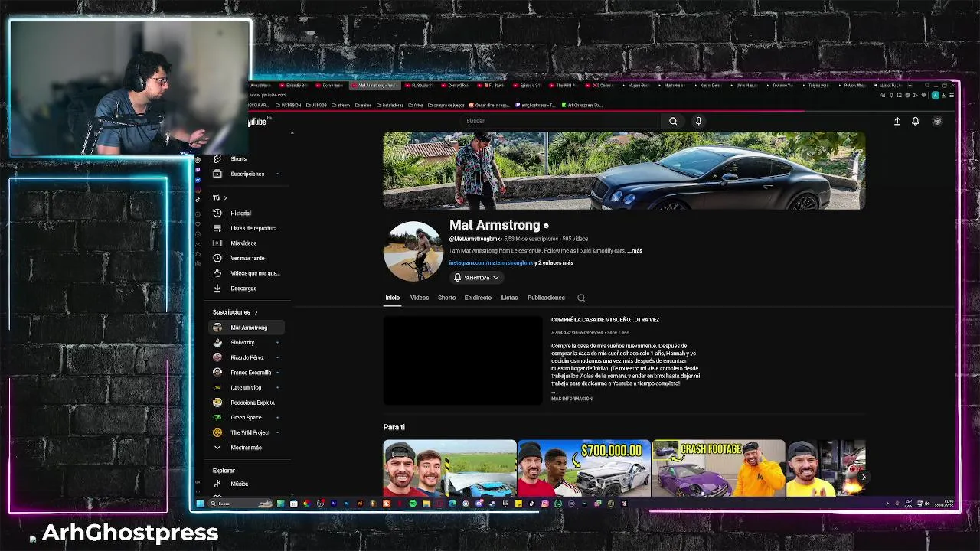Open Descargas download icon

(x=217, y=288)
